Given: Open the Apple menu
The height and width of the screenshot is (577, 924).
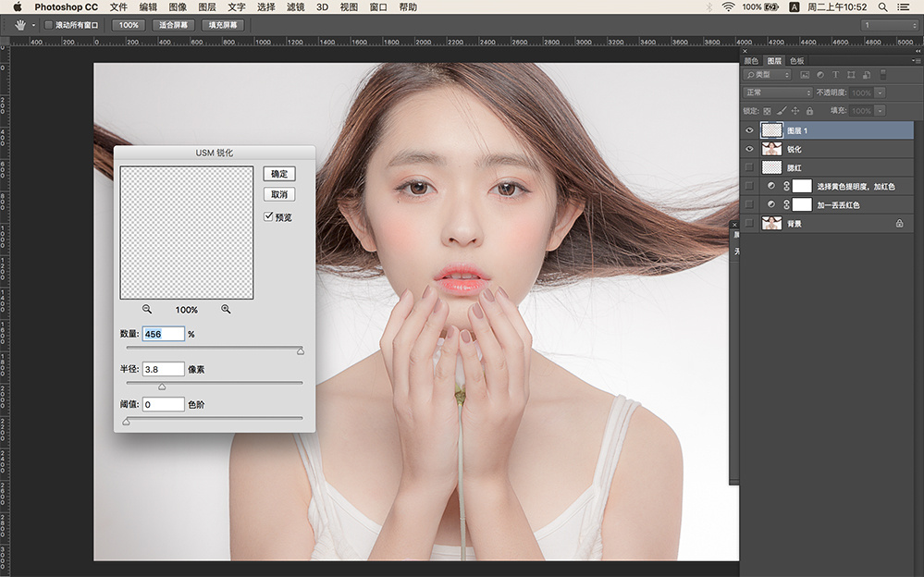Looking at the screenshot, I should [17, 7].
